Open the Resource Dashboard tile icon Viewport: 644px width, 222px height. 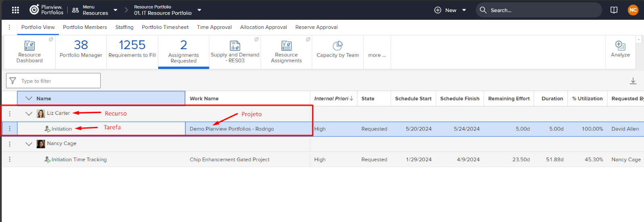point(29,46)
